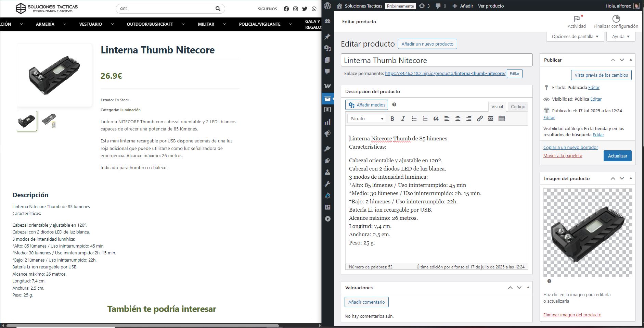Image resolution: width=644 pixels, height=328 pixels.
Task: Toggle Valoraciones panel collapse triangle
Action: 528,288
